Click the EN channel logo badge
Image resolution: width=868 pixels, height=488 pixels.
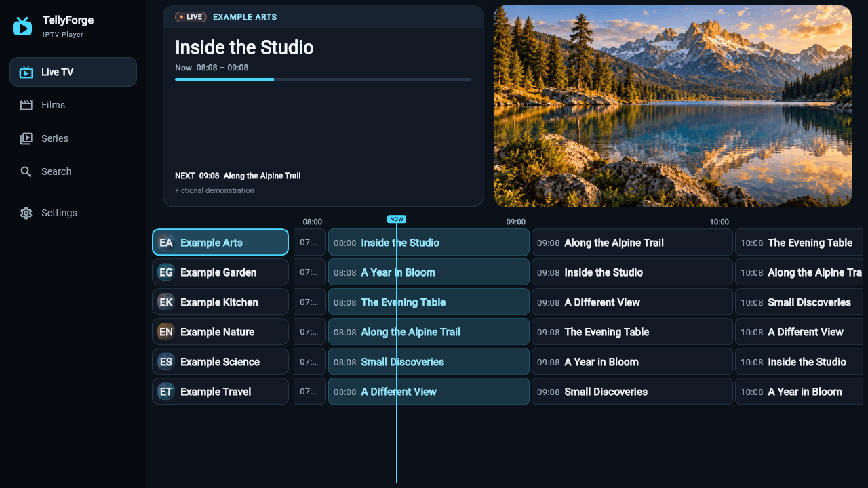(166, 332)
